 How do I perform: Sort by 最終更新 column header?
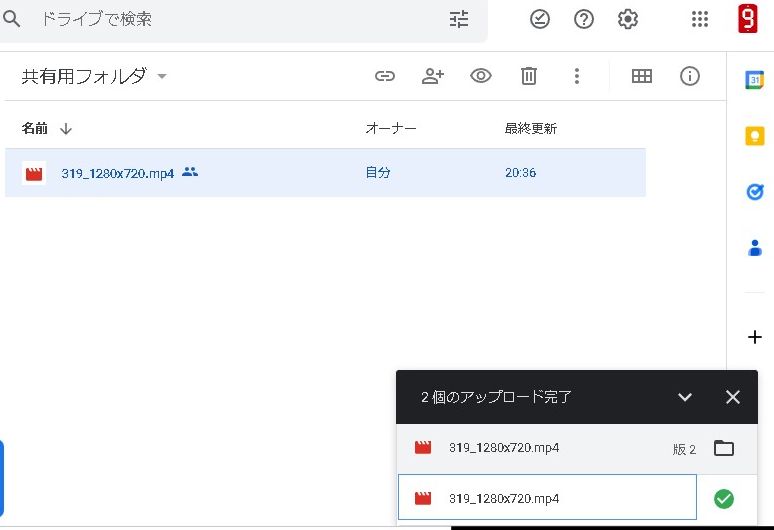point(530,129)
